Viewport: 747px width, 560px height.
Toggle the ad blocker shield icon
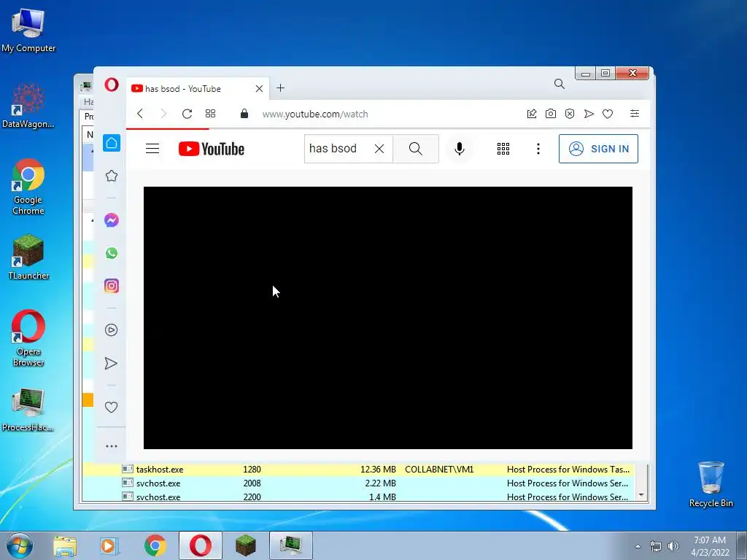pyautogui.click(x=569, y=114)
